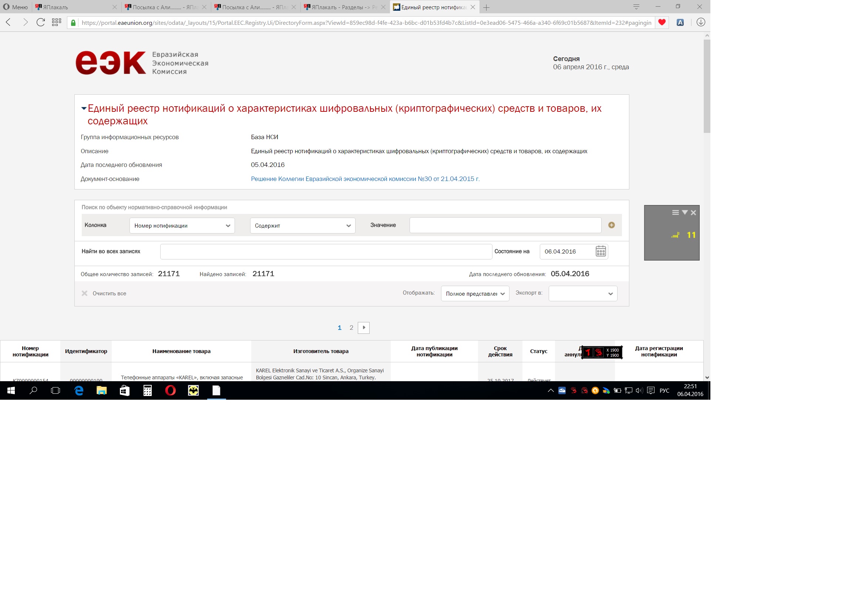
Task: Open the Решение Коллегии №30 document link
Action: [365, 179]
